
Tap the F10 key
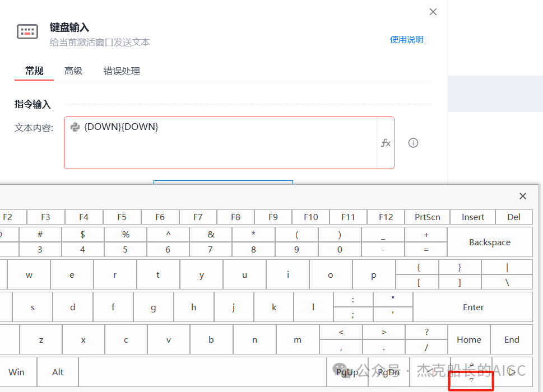[310, 217]
